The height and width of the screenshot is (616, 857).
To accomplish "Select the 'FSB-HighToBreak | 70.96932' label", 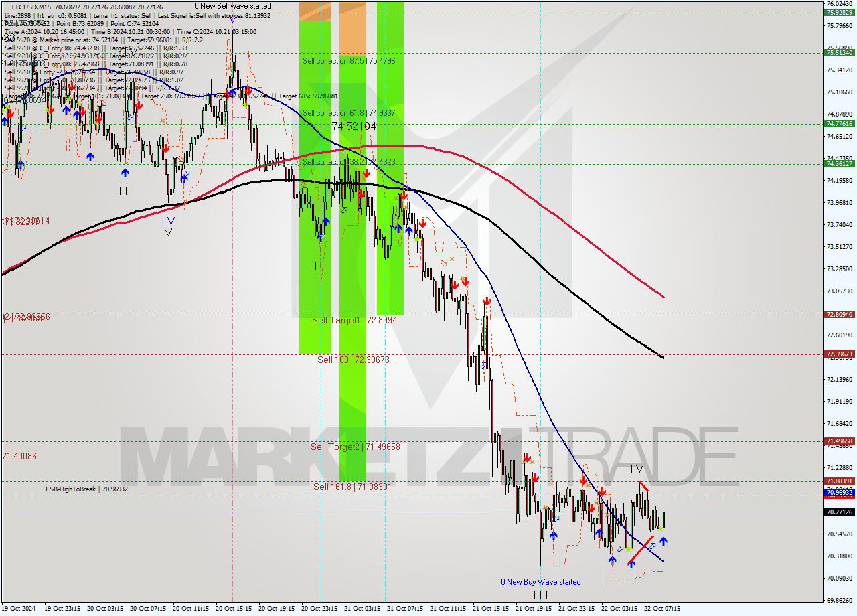I will tap(86, 489).
